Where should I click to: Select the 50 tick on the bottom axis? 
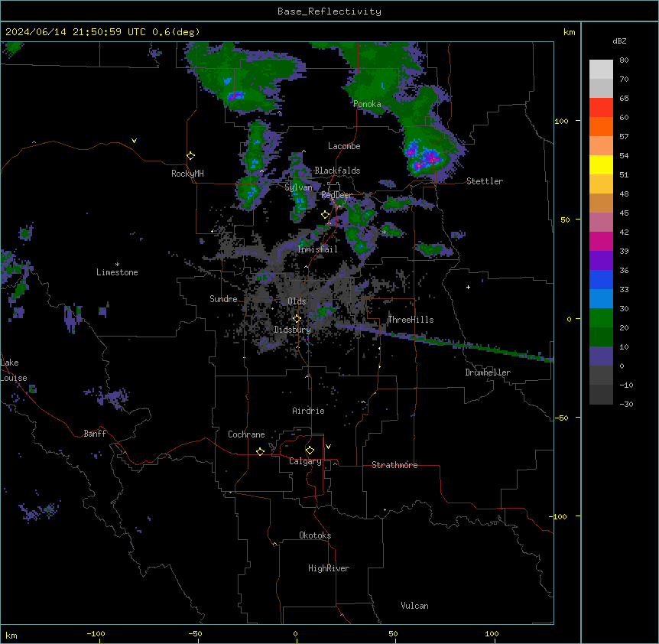coord(393,634)
